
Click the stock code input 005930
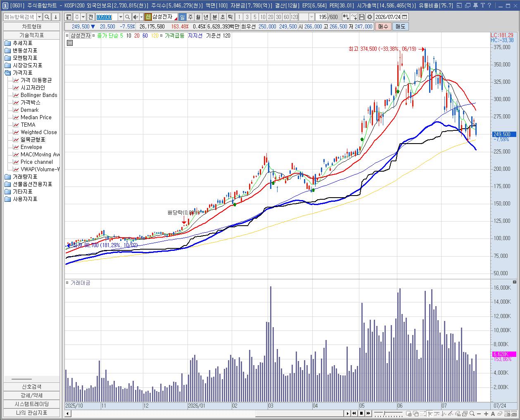point(107,17)
